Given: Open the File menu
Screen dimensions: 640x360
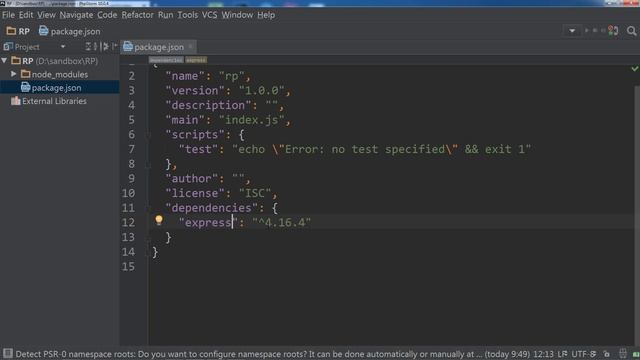Looking at the screenshot, I should pyautogui.click(x=8, y=15).
